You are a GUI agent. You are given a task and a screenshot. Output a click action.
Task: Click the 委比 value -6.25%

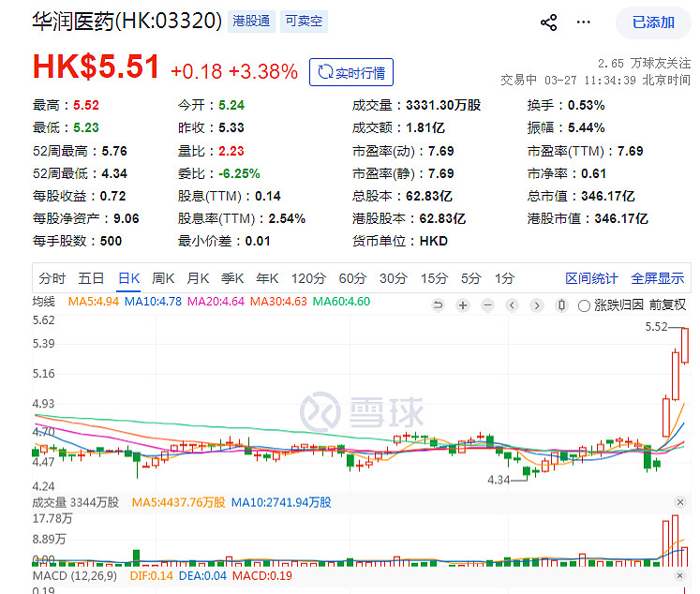click(239, 173)
